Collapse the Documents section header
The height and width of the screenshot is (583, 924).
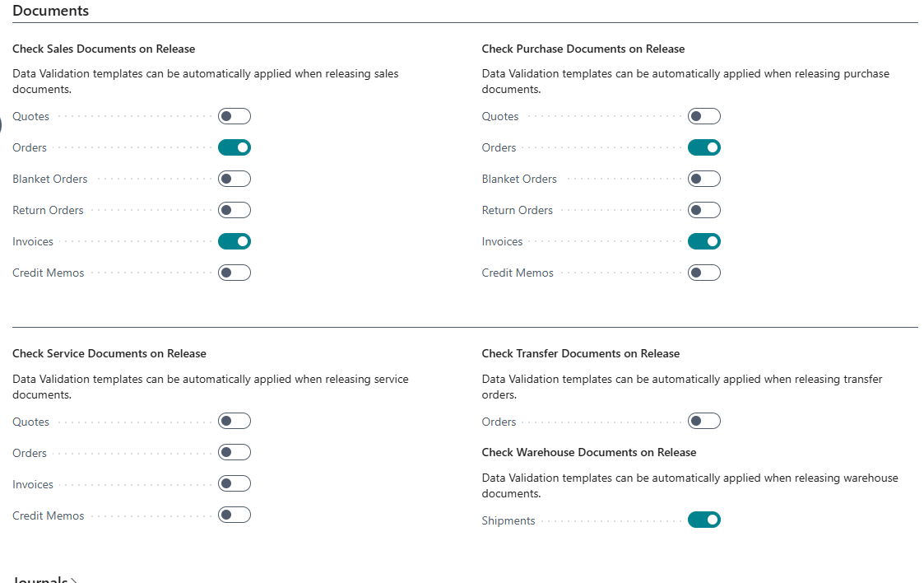(51, 11)
